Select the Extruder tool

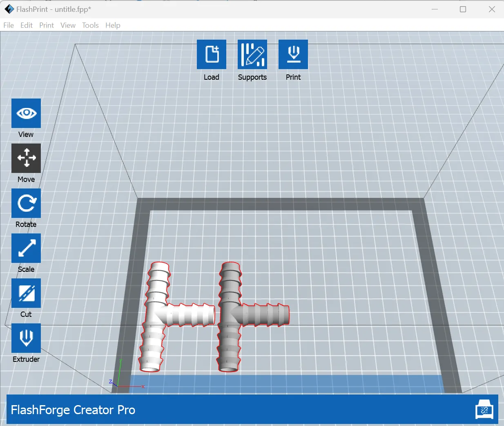click(26, 338)
